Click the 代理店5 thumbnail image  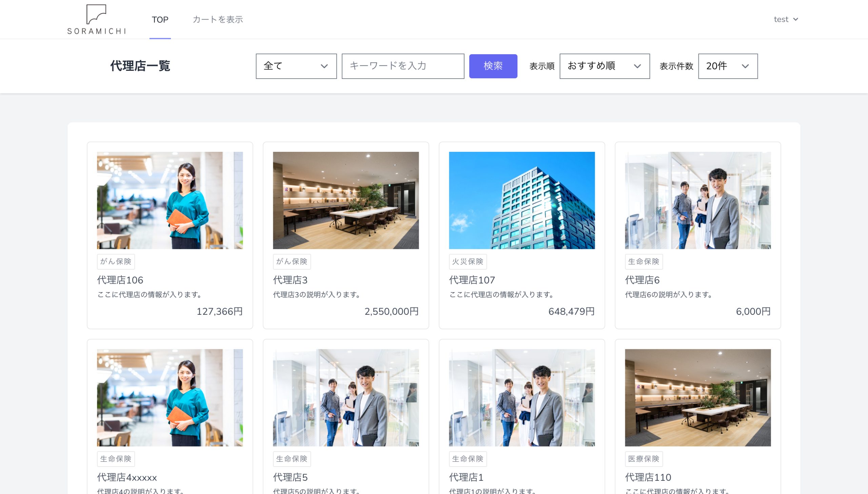coord(346,397)
